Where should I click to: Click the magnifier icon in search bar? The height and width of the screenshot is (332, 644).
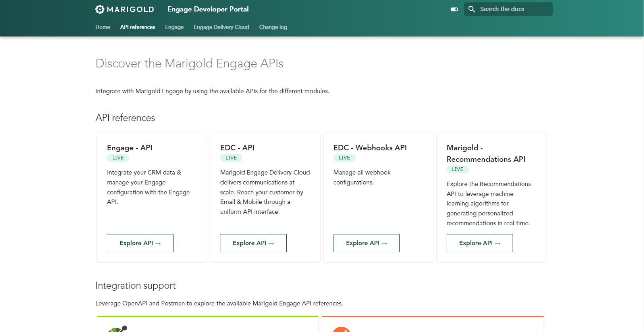click(x=472, y=9)
